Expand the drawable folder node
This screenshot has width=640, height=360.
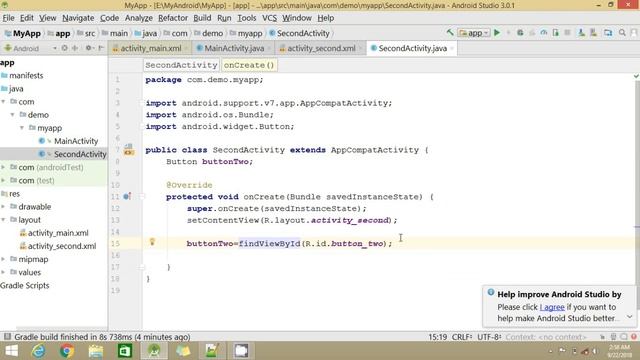[3, 207]
